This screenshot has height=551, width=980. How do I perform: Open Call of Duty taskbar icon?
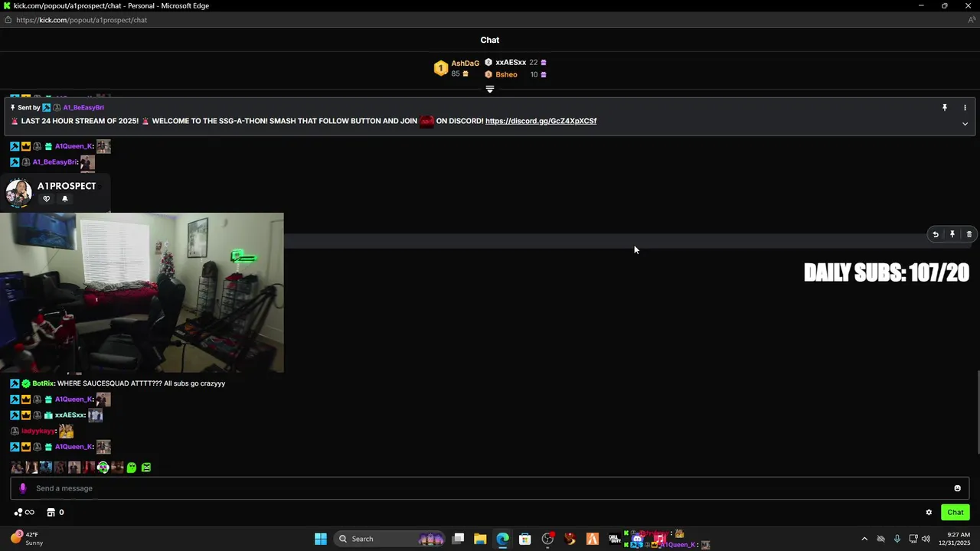[615, 539]
